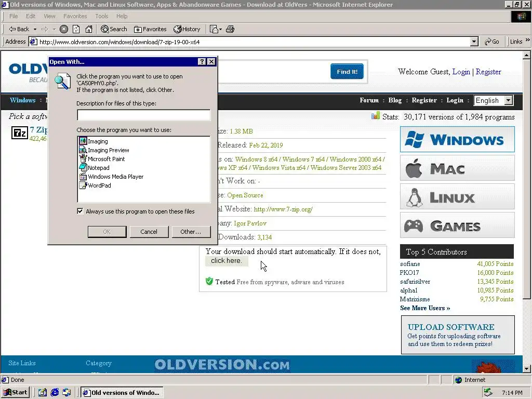The height and width of the screenshot is (399, 532).
Task: Click the 7z program logo icon
Action: click(x=20, y=133)
